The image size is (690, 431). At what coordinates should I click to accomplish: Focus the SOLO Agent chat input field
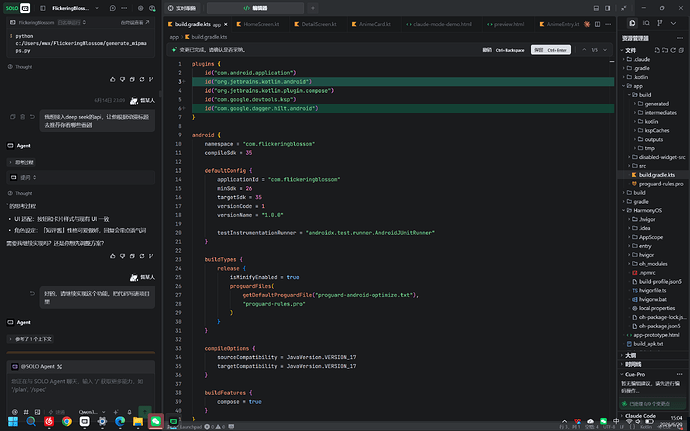coord(81,386)
